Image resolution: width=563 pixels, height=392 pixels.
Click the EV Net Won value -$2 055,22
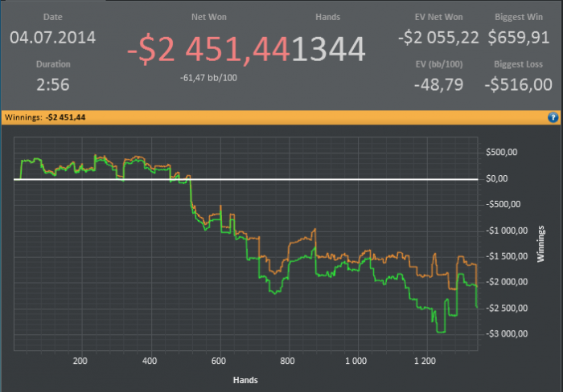pyautogui.click(x=438, y=38)
